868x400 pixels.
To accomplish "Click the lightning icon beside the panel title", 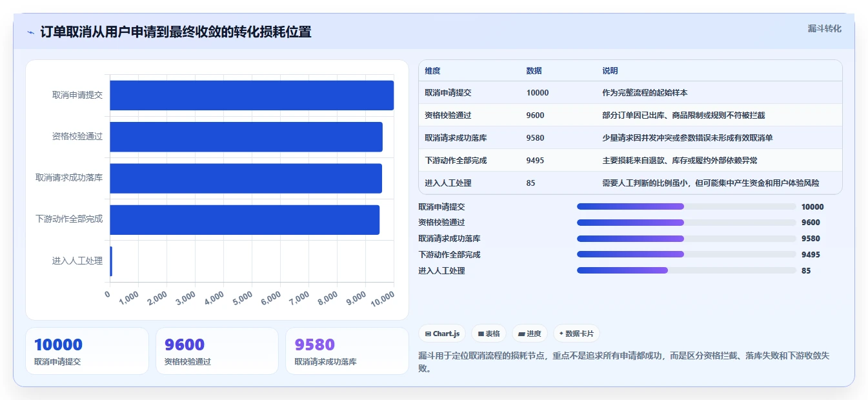I will click(30, 32).
